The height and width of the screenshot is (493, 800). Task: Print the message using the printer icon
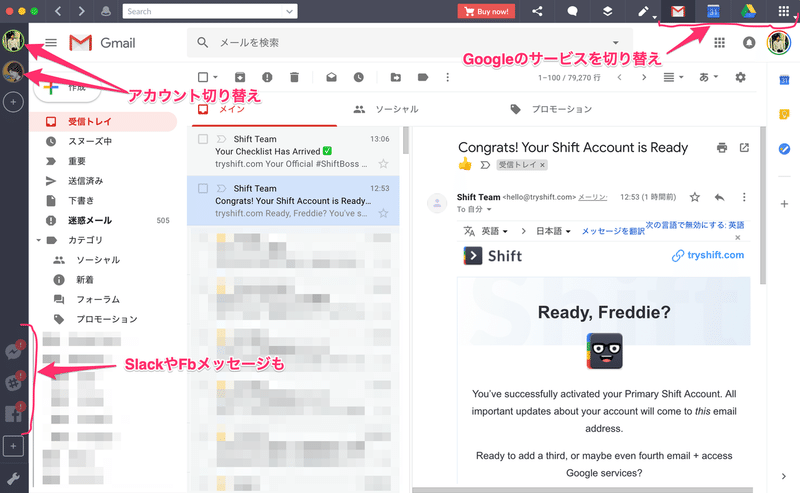pyautogui.click(x=721, y=148)
